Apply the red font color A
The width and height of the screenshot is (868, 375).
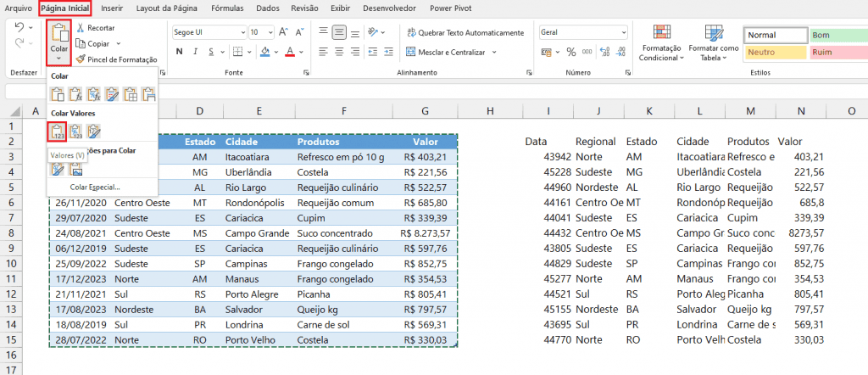[290, 52]
